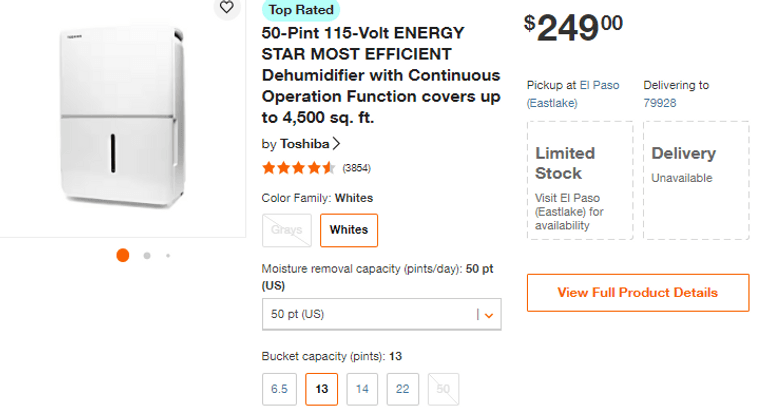Select the Grays color option
The width and height of the screenshot is (768, 418).
point(286,230)
